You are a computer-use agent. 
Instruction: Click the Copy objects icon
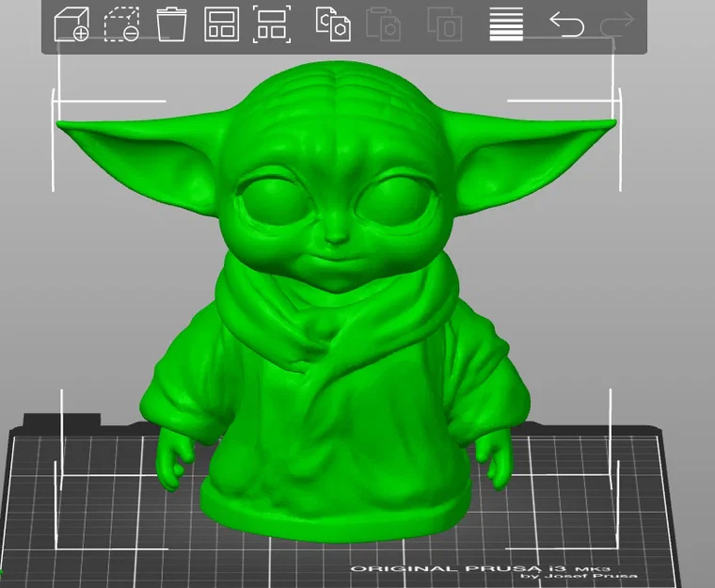tap(333, 24)
